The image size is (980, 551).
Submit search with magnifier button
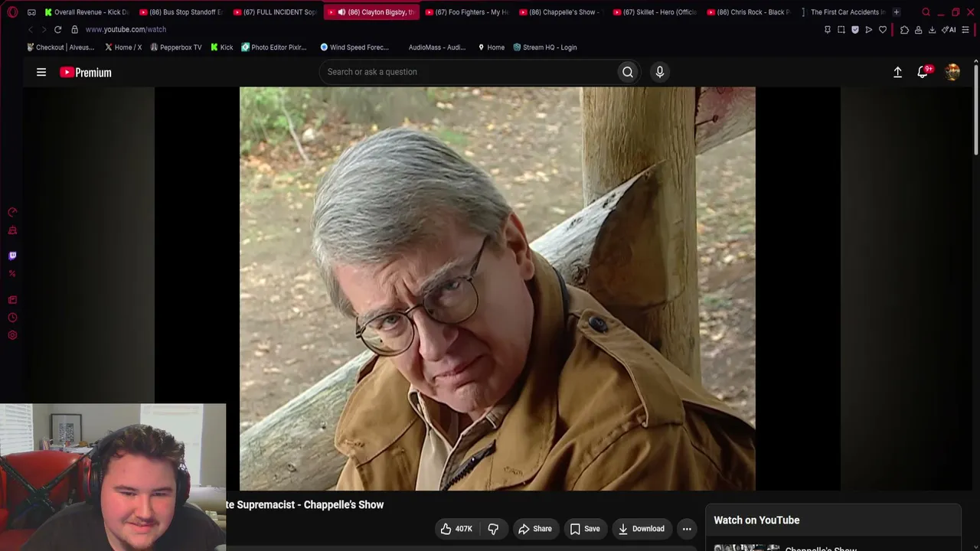628,72
